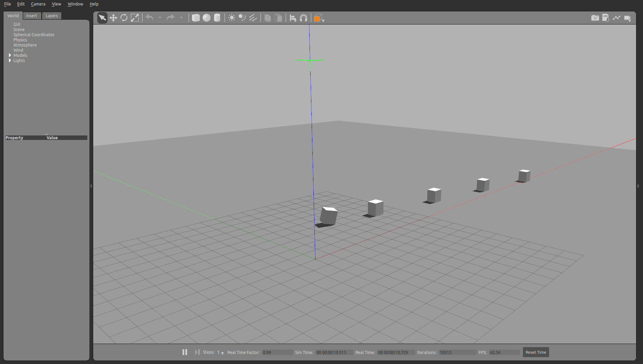Open the Help menu
643x364 pixels.
click(x=94, y=4)
